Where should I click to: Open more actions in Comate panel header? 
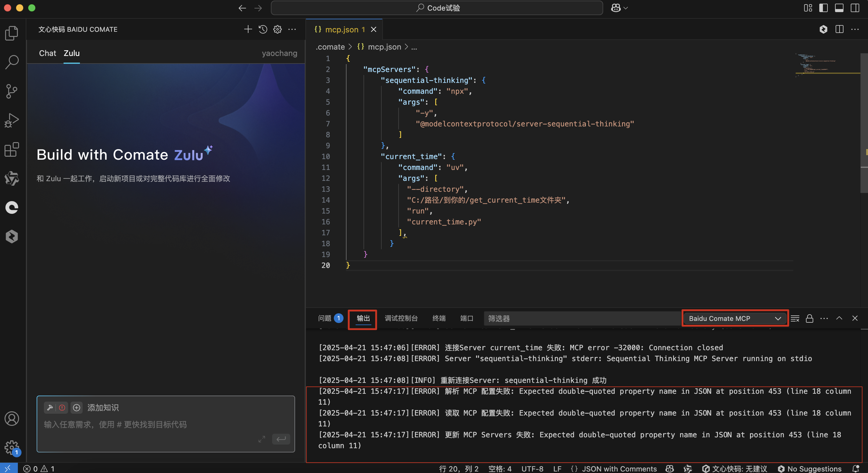click(x=292, y=29)
